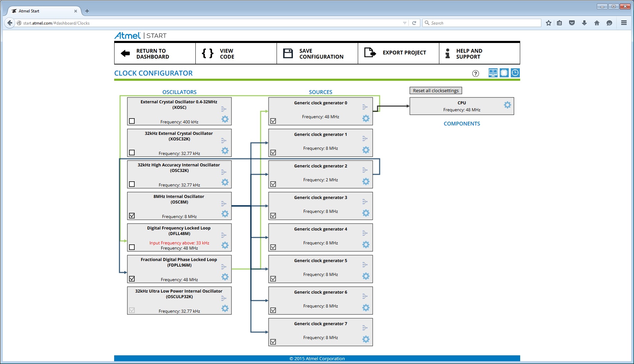
Task: Select the CPU clock block
Action: [462, 106]
